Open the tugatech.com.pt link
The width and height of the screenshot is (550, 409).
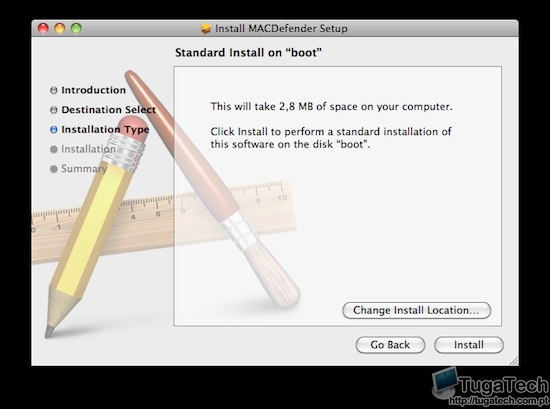[498, 400]
